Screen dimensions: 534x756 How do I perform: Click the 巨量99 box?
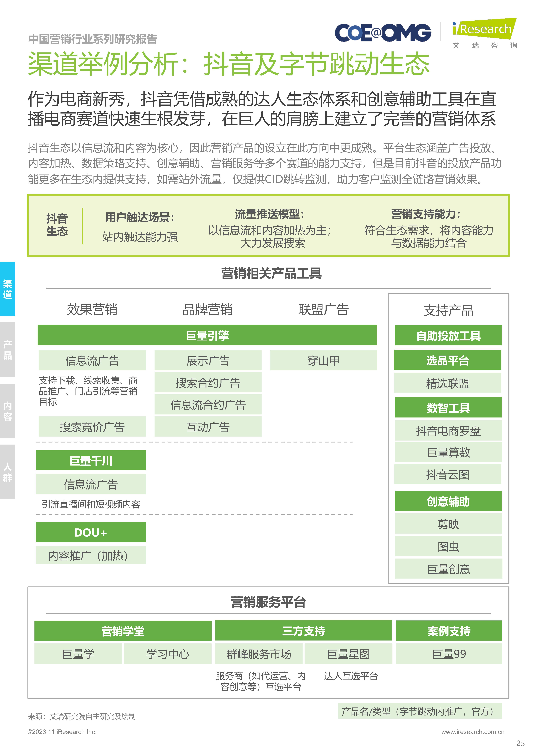click(449, 654)
